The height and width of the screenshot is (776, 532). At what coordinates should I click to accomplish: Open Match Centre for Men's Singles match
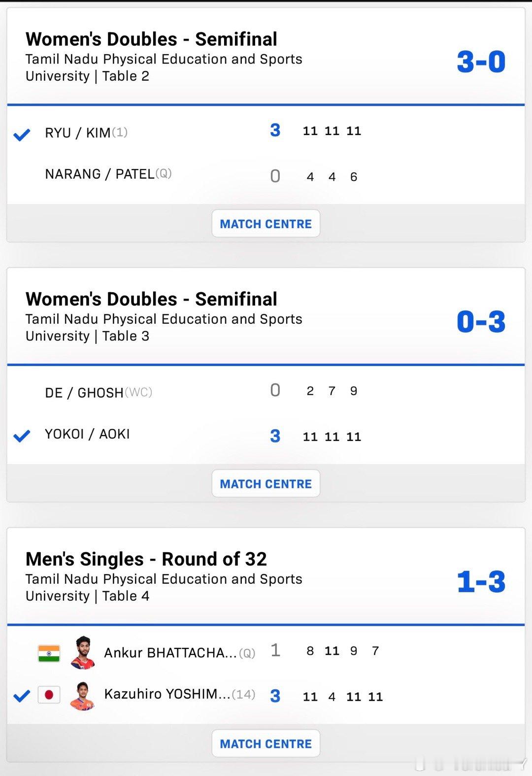266,743
